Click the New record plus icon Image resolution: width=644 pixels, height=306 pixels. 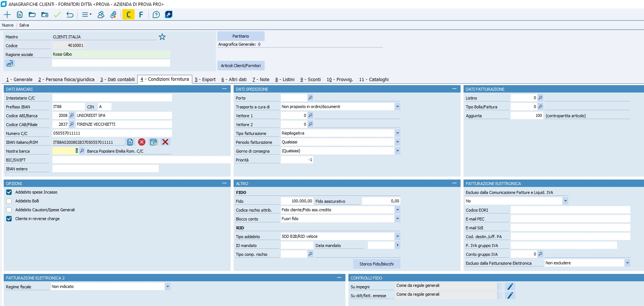point(7,15)
